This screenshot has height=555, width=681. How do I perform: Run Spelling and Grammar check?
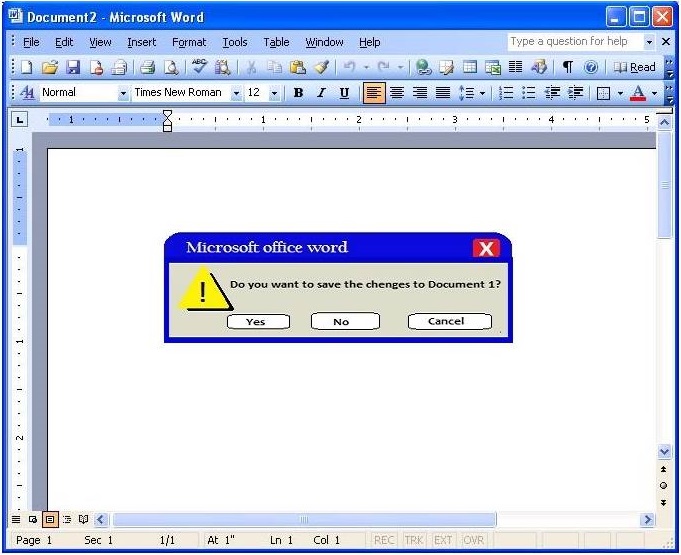pos(199,67)
